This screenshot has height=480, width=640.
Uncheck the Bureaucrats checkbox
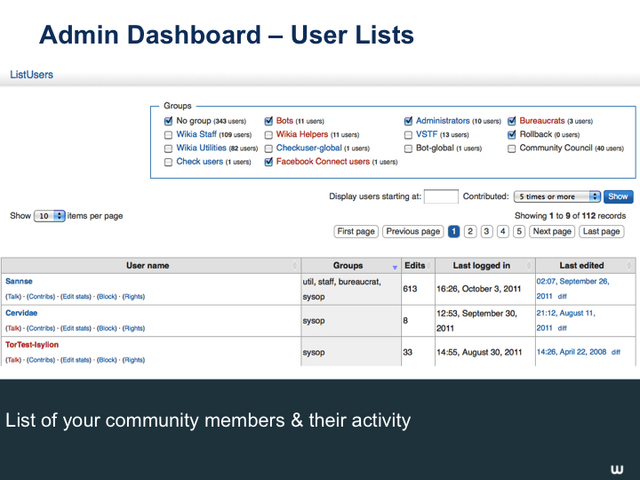pos(512,121)
